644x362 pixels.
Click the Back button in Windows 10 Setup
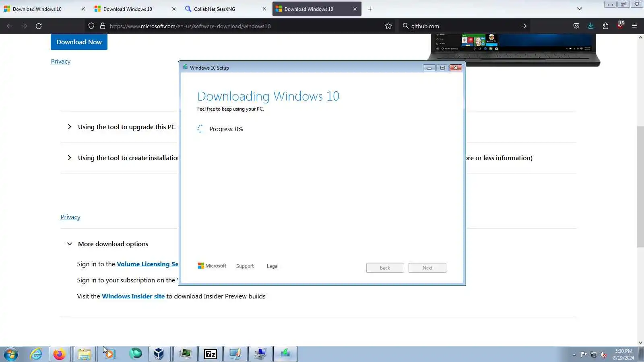(385, 268)
